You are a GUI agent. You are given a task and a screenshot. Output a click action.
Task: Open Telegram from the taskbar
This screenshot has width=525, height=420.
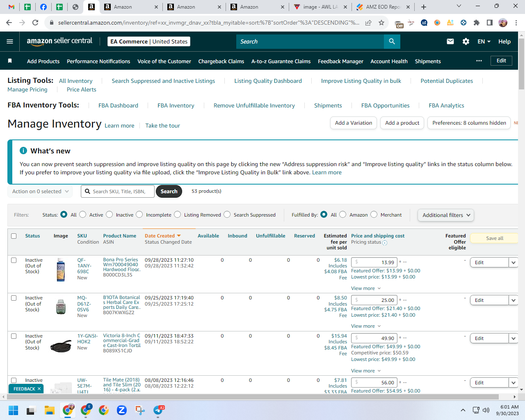158,410
